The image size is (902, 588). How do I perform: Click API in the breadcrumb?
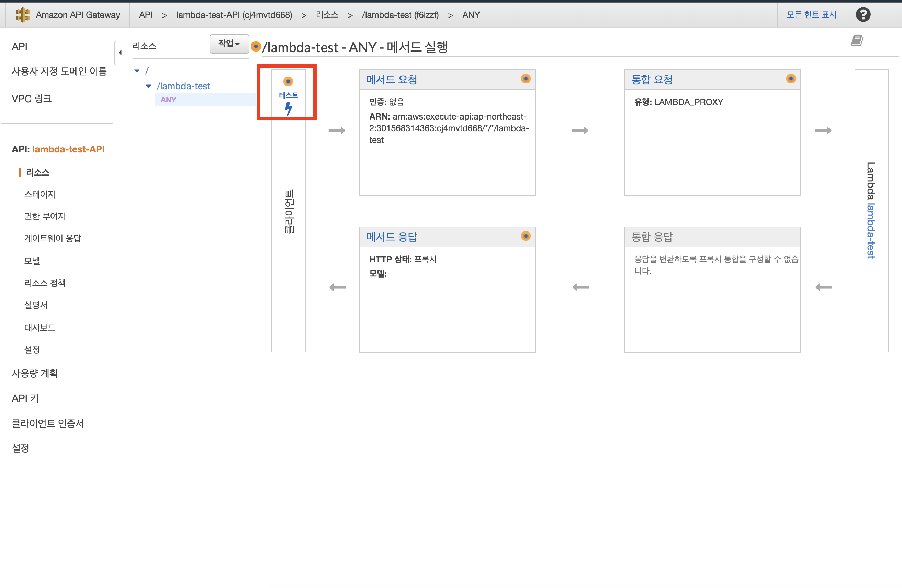click(146, 15)
